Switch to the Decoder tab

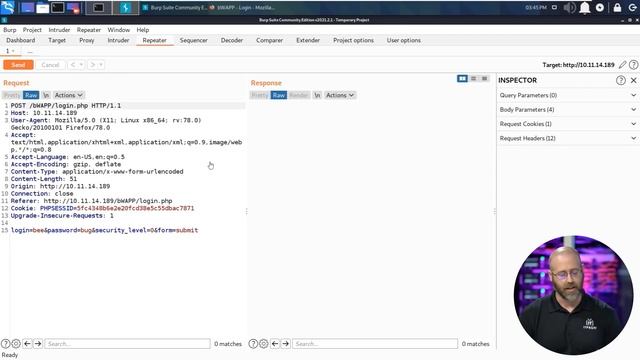click(232, 40)
